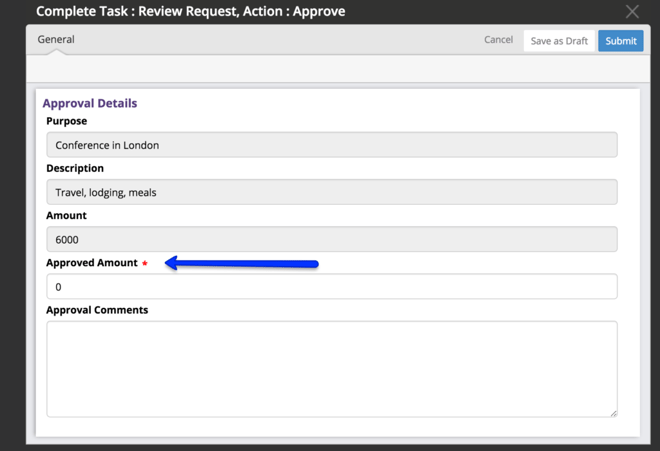Viewport: 660px width, 451px height.
Task: Grab the comments box resize handle
Action: point(614,414)
